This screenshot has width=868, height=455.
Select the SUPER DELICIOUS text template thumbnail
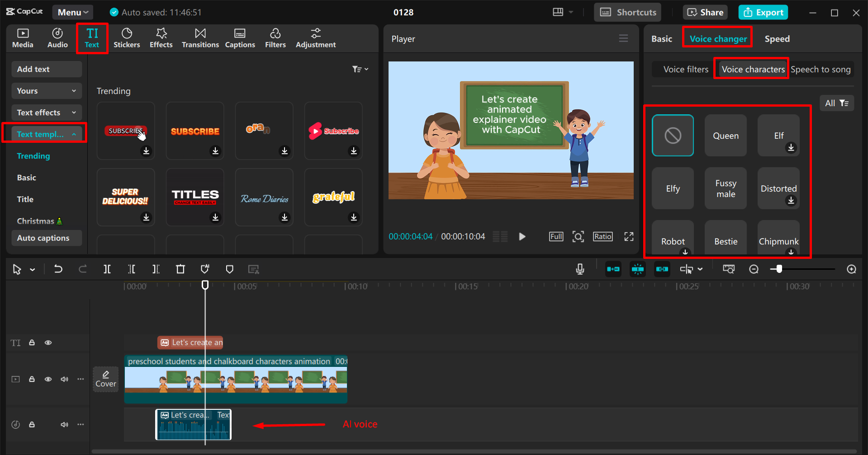tap(125, 197)
